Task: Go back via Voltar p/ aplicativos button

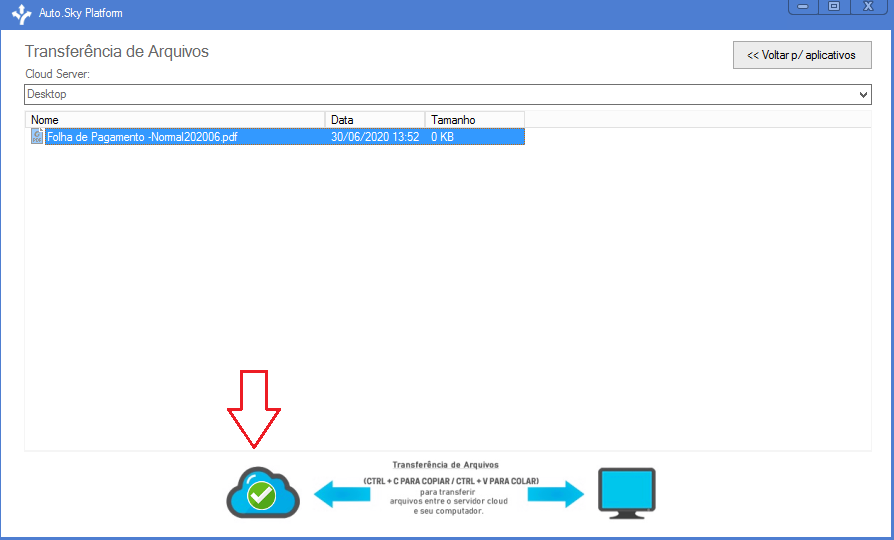Action: pos(802,55)
